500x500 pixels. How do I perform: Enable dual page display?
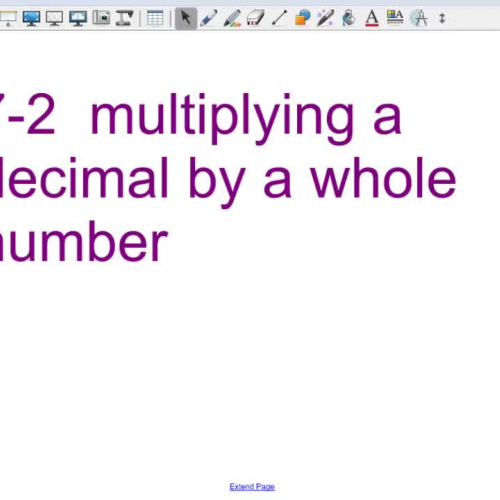coord(78,18)
